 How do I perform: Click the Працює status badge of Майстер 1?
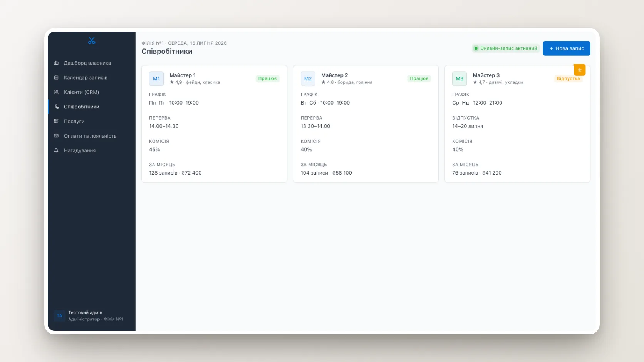tap(267, 78)
